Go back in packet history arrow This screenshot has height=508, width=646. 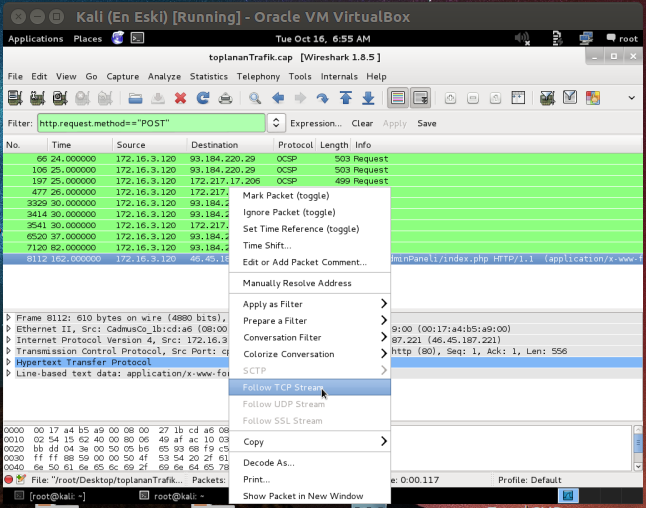278,98
